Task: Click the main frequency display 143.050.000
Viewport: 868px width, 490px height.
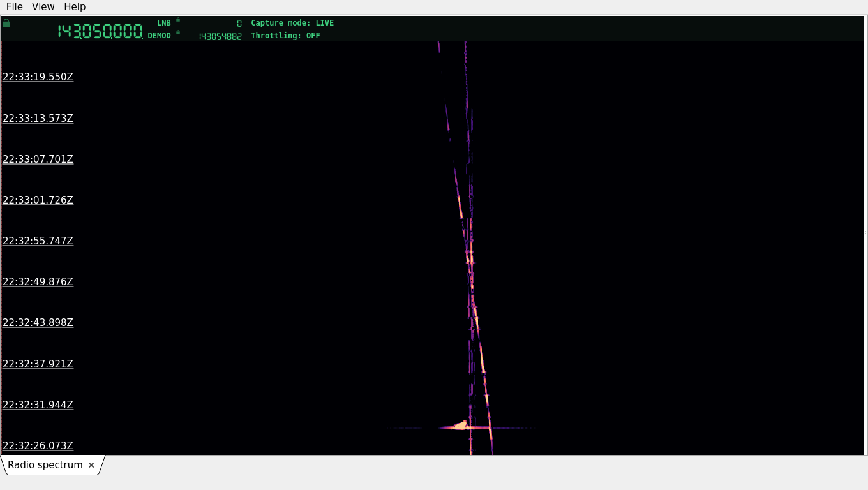Action: pyautogui.click(x=100, y=31)
